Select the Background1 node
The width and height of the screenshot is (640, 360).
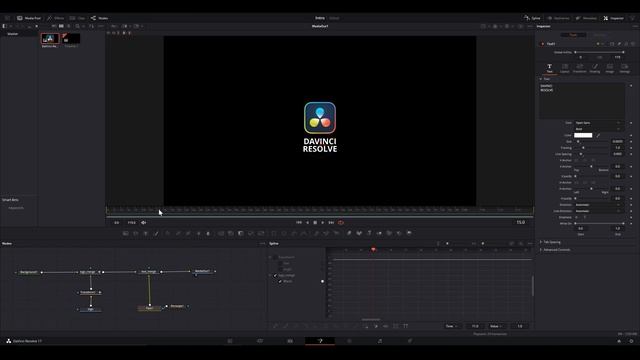tap(29, 272)
